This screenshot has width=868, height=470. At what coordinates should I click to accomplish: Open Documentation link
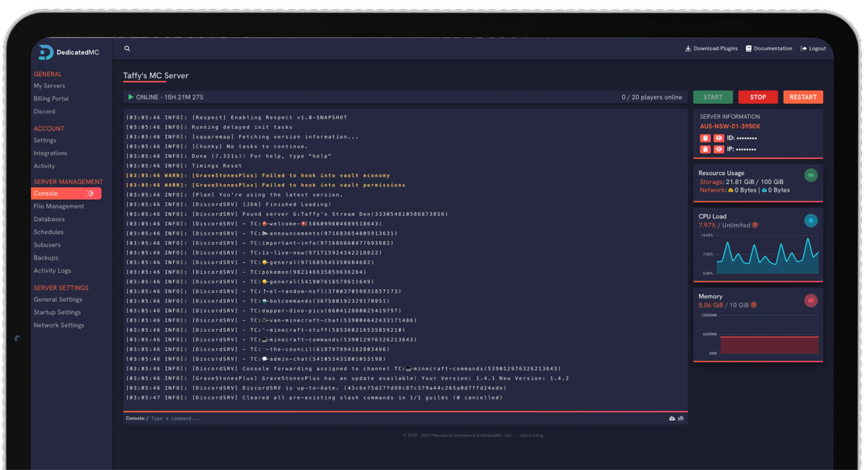[x=769, y=48]
